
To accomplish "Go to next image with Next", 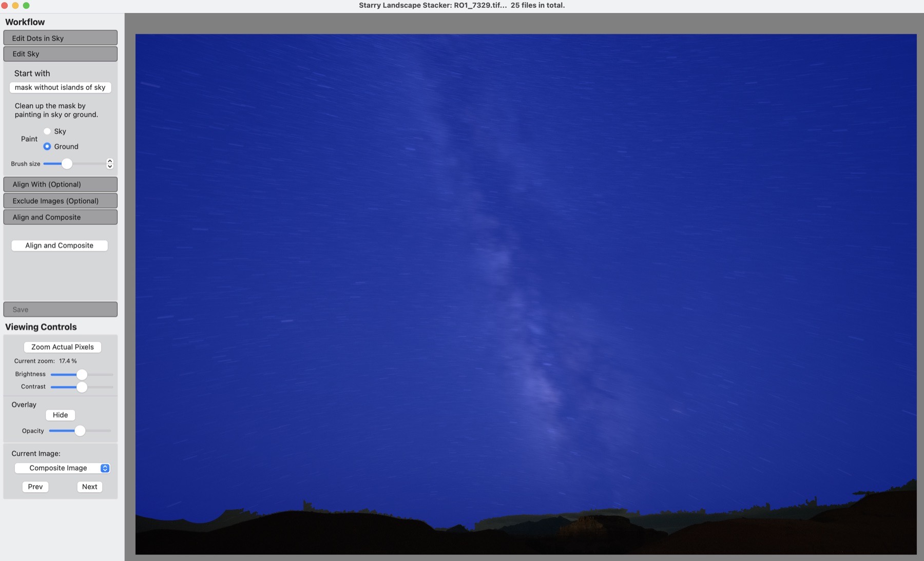I will coord(90,487).
